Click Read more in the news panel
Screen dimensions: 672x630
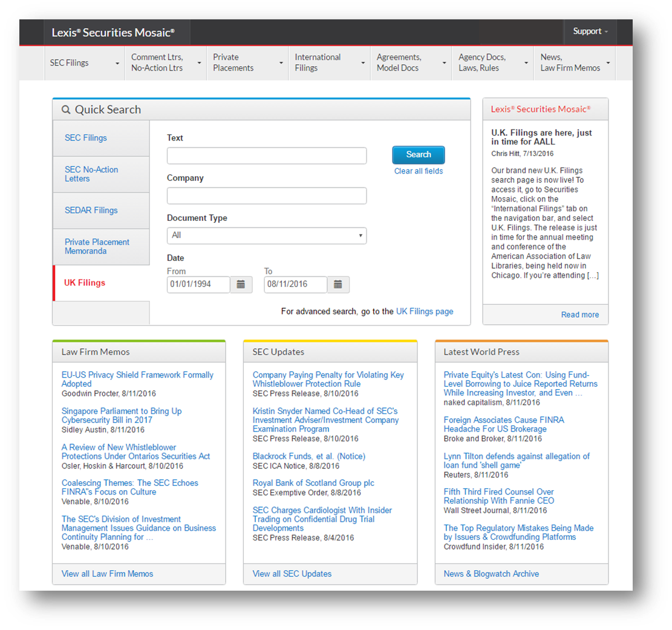click(x=580, y=315)
